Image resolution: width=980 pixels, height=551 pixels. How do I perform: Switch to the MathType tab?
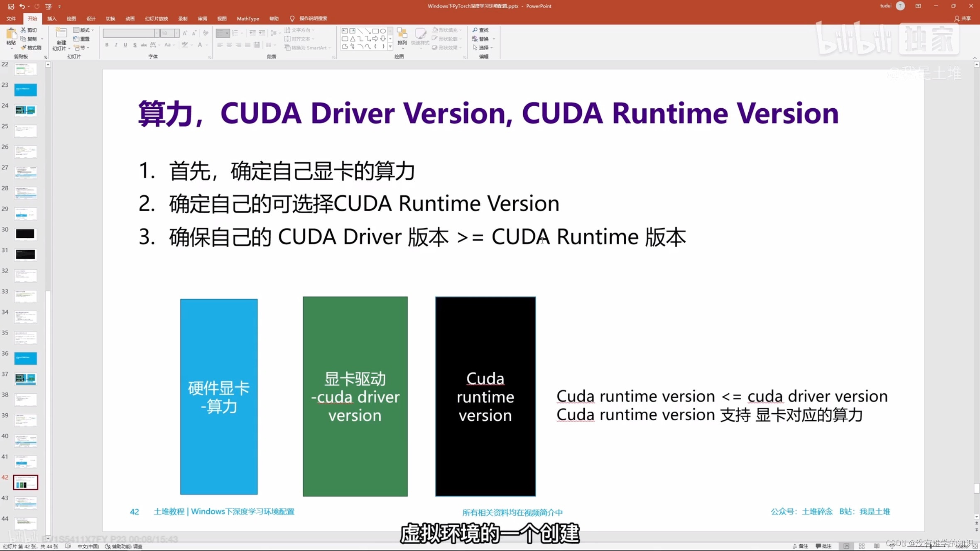(248, 19)
